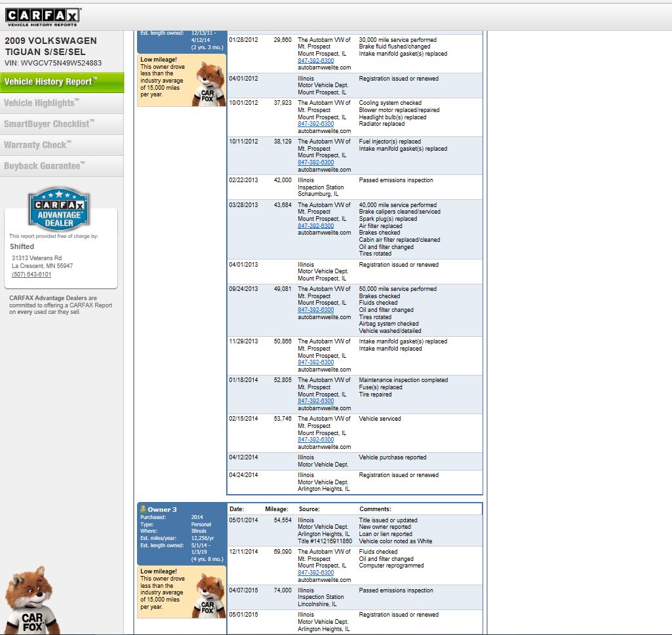Click the Autobarn phone link in the 11/29/2013 row
The image size is (672, 635).
(316, 362)
